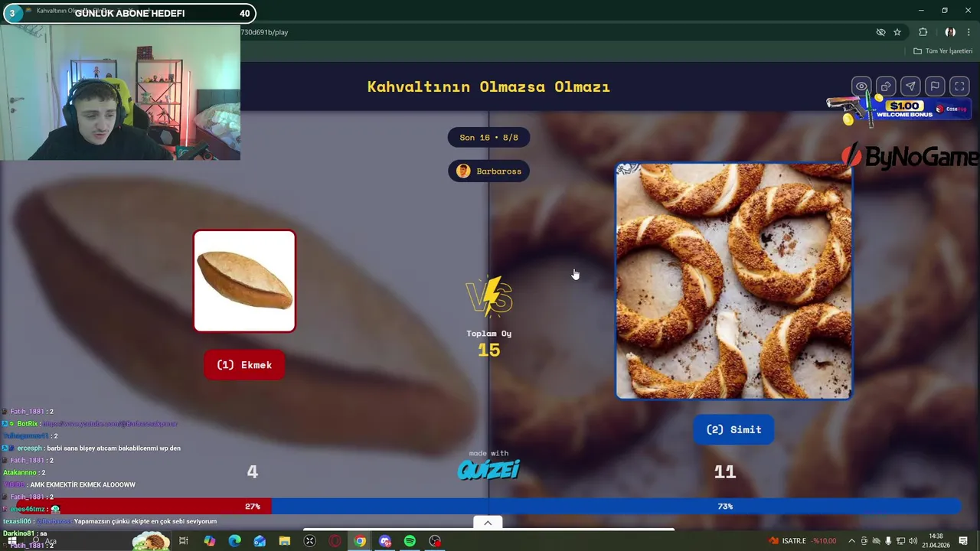Screen dimensions: 980x551
Task: Click the Barbaross host badge
Action: click(x=488, y=171)
